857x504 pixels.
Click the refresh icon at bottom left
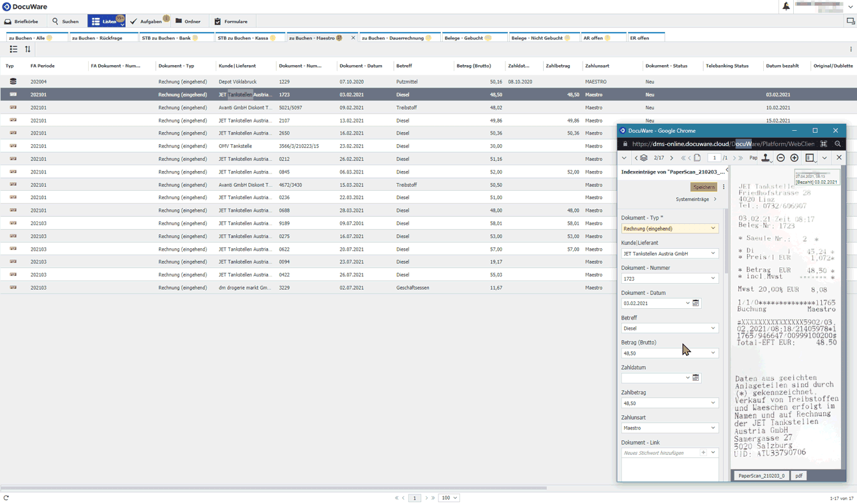(x=6, y=498)
